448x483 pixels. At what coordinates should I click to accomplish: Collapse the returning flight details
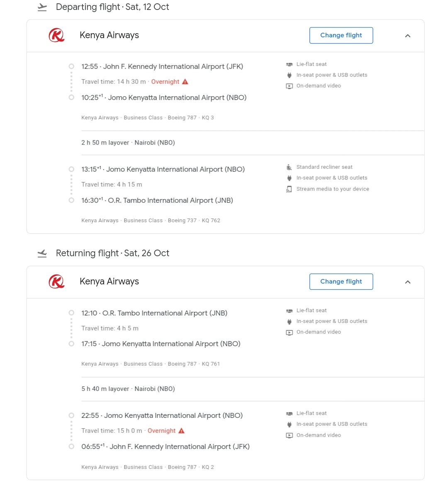[408, 282]
